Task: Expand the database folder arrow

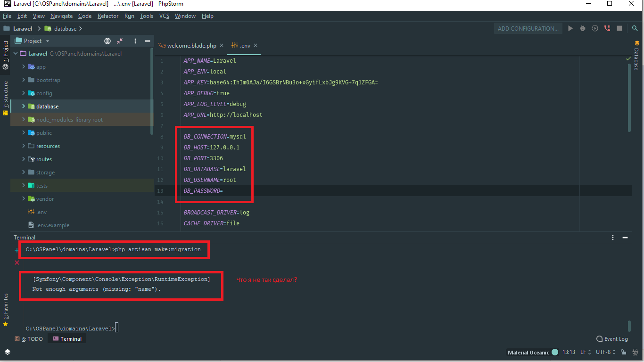Action: coord(24,107)
